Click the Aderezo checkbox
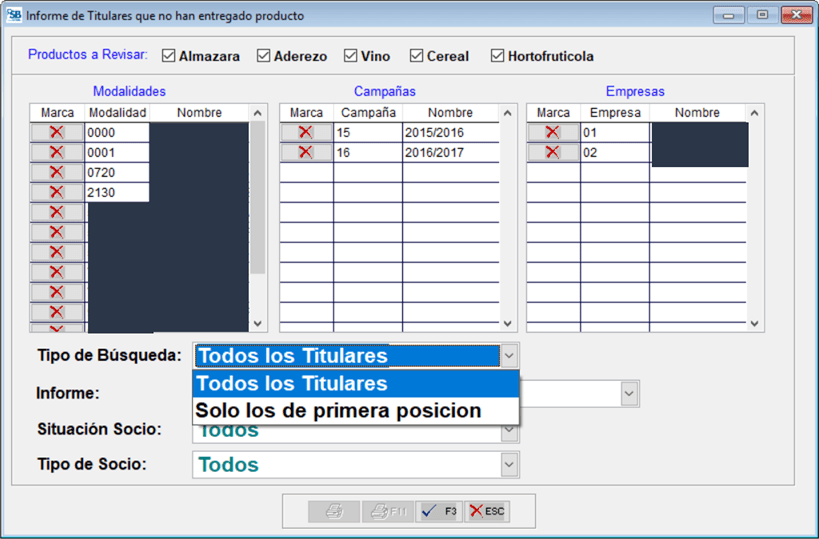This screenshot has width=819, height=539. point(264,56)
